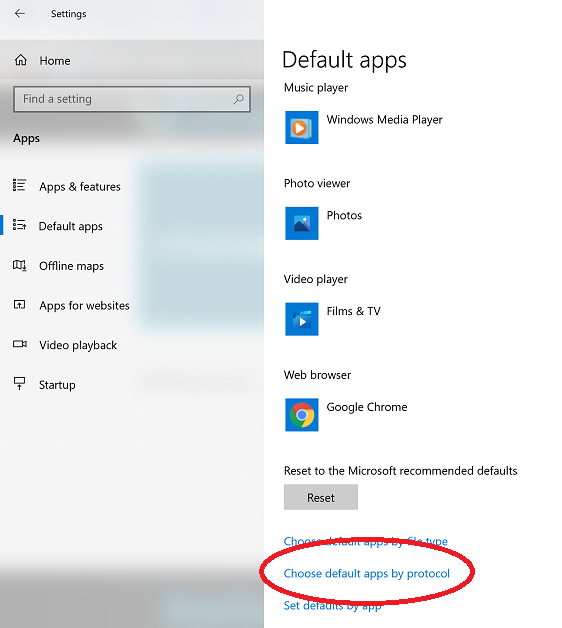Change web browser from Google Chrome
Screen dimensions: 562x628
point(367,407)
